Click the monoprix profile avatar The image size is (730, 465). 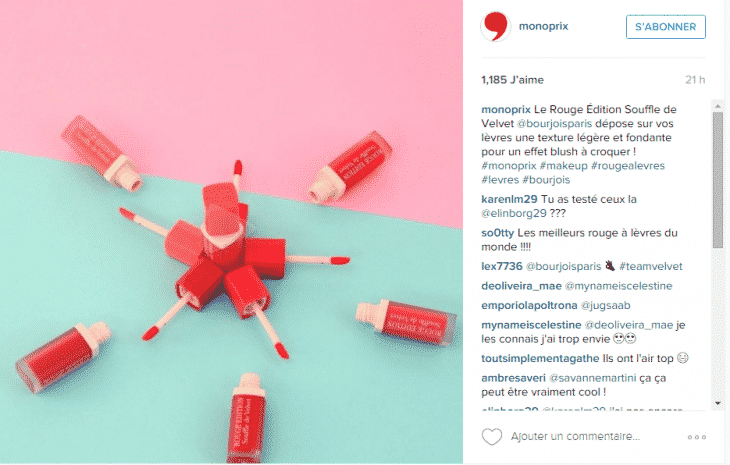tap(495, 27)
